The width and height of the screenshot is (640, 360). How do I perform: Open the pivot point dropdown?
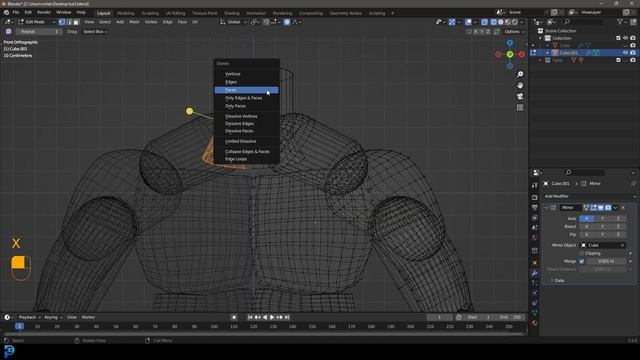tap(255, 22)
